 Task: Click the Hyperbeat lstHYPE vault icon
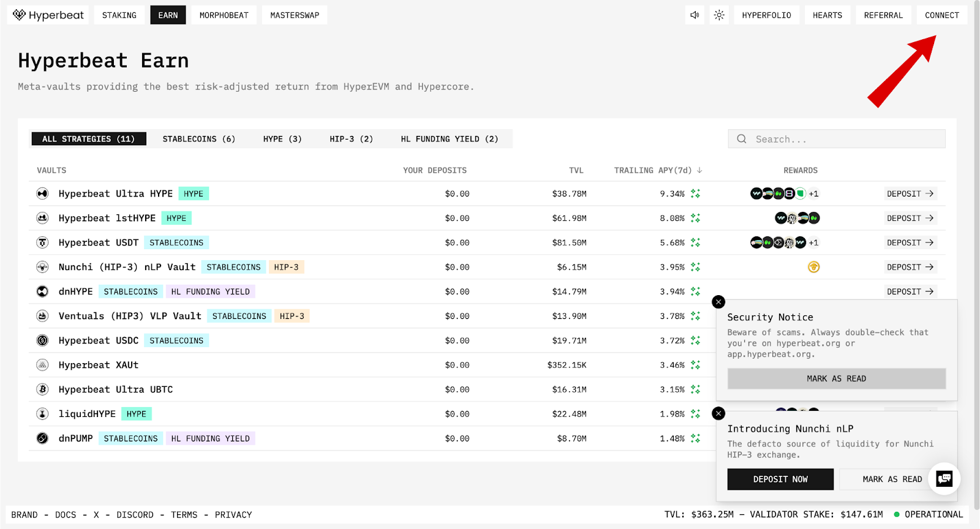42,218
